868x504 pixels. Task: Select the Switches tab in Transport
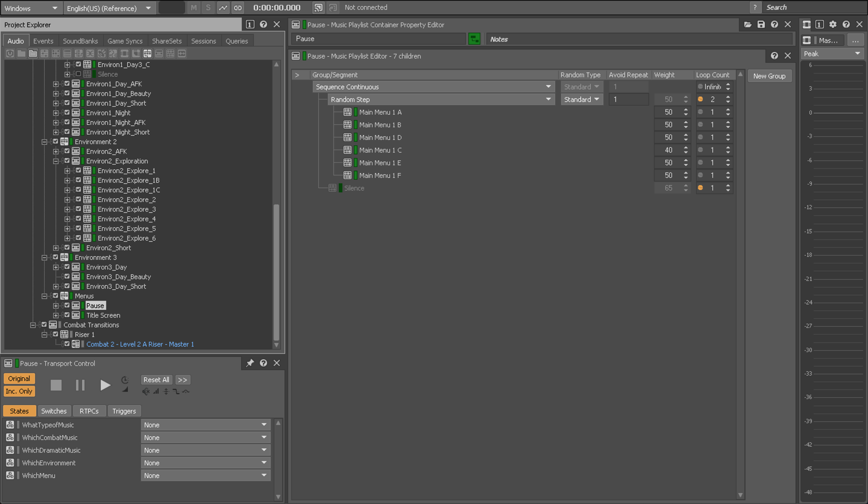coord(54,411)
